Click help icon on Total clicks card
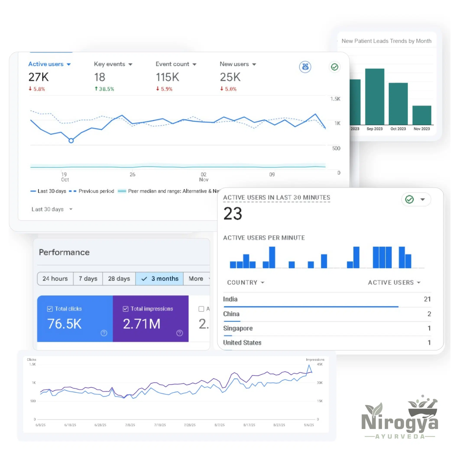This screenshot has height=476, width=460. coord(104,333)
